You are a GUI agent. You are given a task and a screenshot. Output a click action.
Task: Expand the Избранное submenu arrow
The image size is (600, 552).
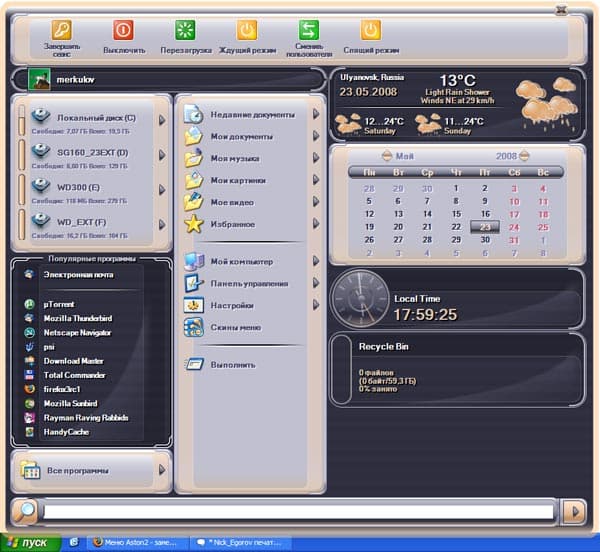click(316, 223)
